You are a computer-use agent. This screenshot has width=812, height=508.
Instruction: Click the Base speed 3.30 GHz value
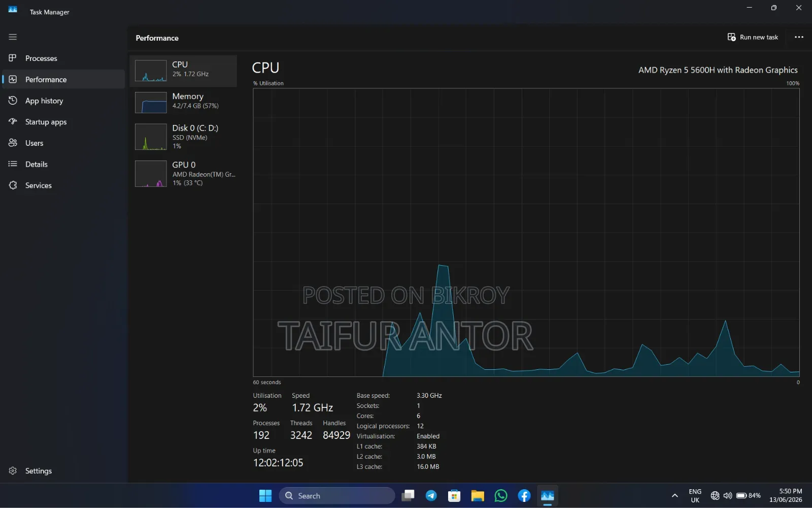click(x=429, y=396)
